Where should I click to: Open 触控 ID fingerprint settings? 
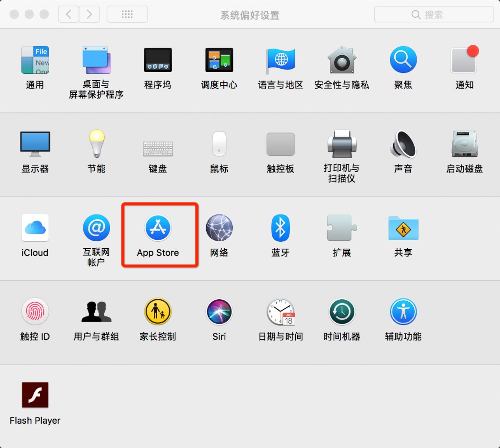point(35,312)
